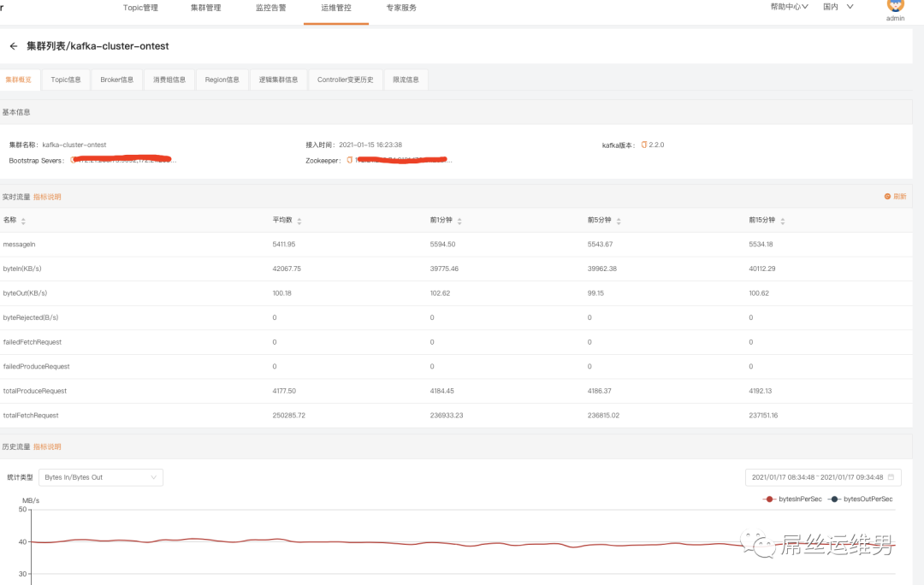The image size is (924, 585).
Task: Click the cluster name kafka-cluster-ontest value
Action: point(74,145)
